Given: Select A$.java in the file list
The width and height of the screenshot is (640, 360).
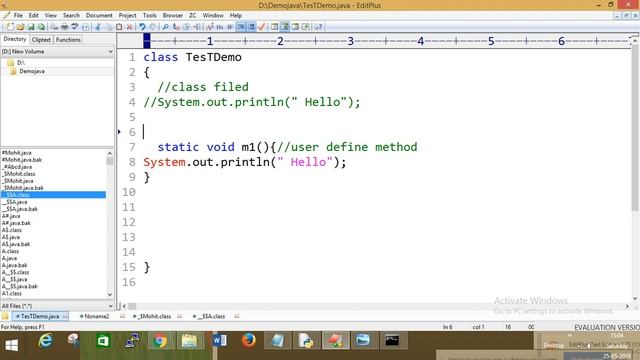Looking at the screenshot, I should pos(11,237).
